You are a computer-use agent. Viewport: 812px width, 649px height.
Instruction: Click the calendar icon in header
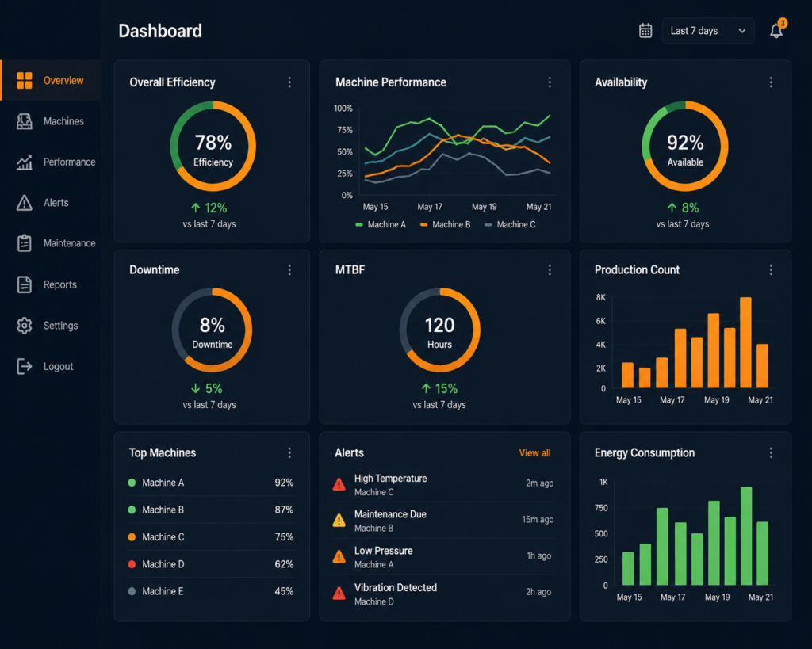point(645,31)
